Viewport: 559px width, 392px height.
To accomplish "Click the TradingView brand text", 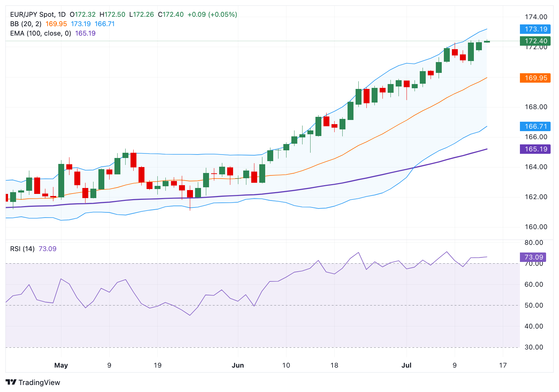I will pos(39,383).
